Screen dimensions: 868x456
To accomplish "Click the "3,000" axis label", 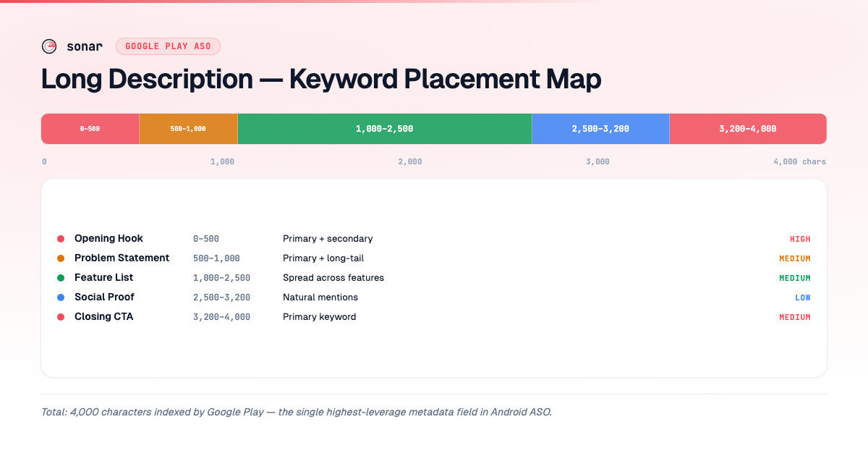I will coord(597,161).
